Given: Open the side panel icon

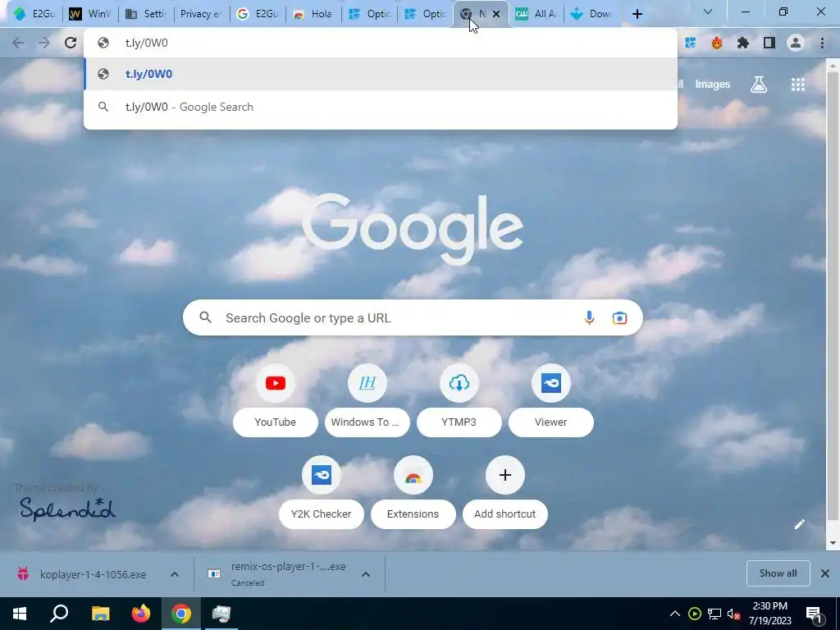Looking at the screenshot, I should tap(769, 43).
